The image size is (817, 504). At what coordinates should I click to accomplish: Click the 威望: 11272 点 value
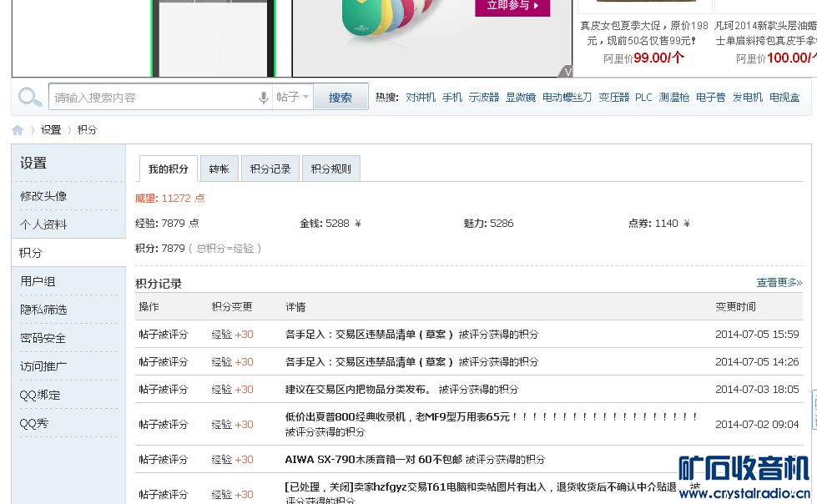(170, 198)
